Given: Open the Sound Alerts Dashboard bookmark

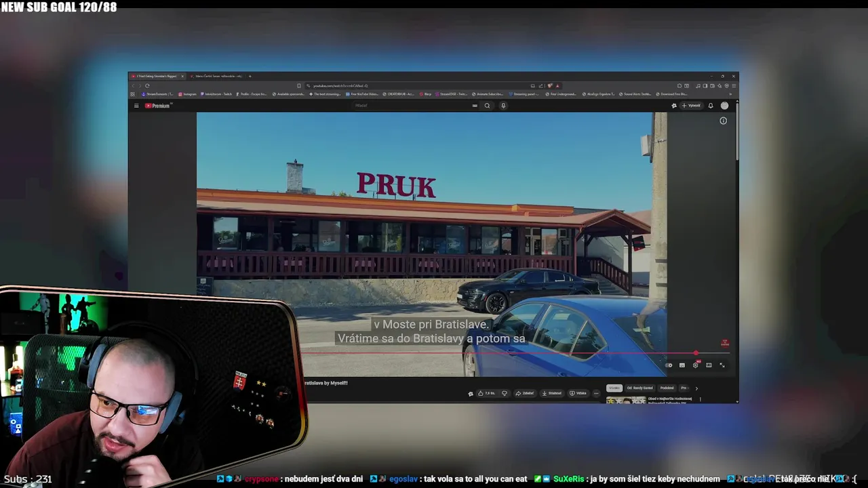Looking at the screenshot, I should pos(635,94).
